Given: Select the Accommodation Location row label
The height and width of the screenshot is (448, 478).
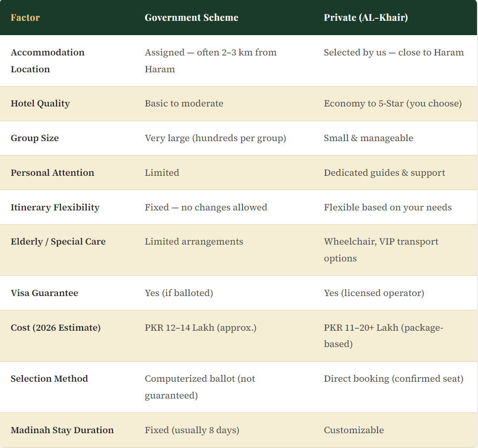Looking at the screenshot, I should click(x=48, y=60).
